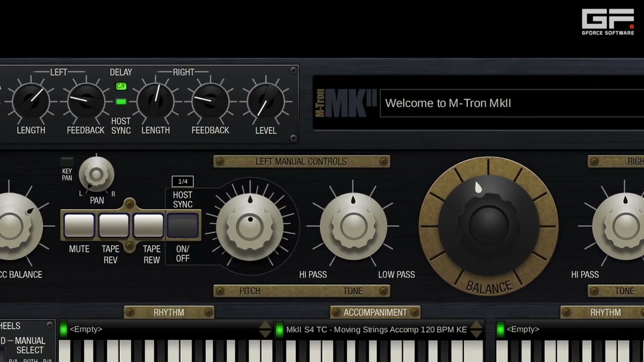
Task: Turn the Left delay Length knob
Action: 31,100
